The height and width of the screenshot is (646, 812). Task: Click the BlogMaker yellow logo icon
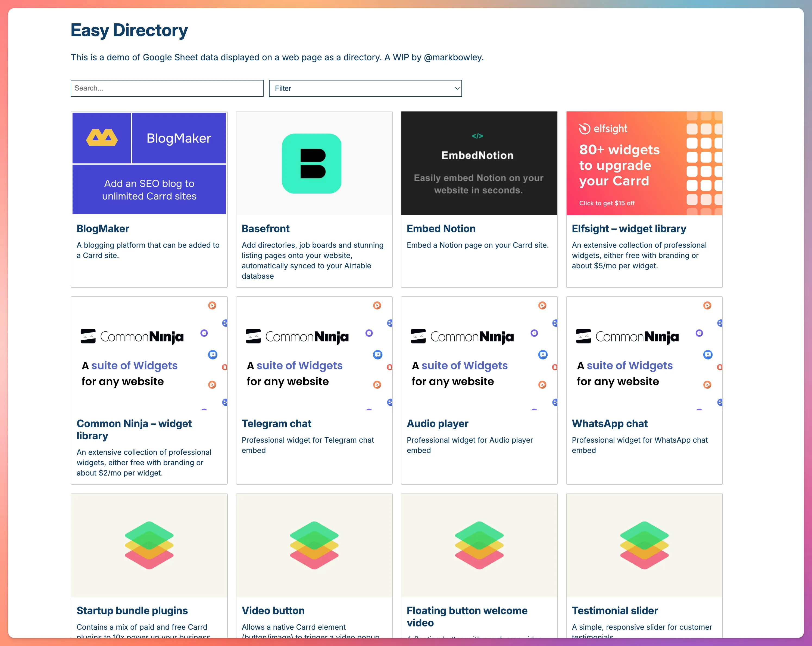[102, 138]
